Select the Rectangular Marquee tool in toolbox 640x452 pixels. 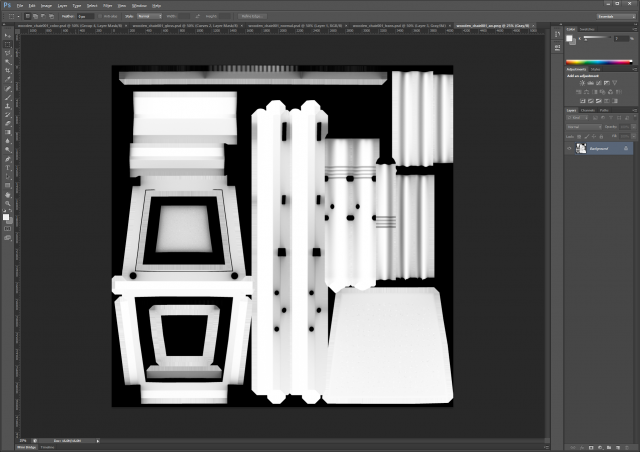click(7, 45)
